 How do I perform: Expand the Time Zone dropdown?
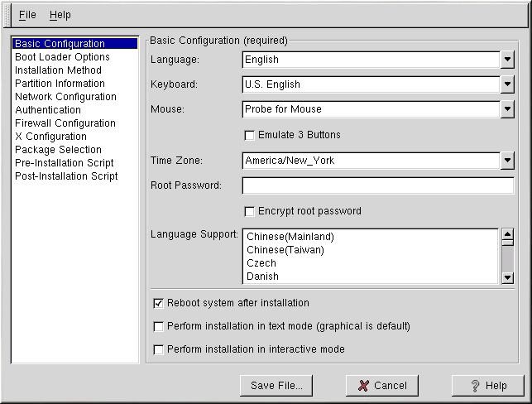(x=507, y=161)
